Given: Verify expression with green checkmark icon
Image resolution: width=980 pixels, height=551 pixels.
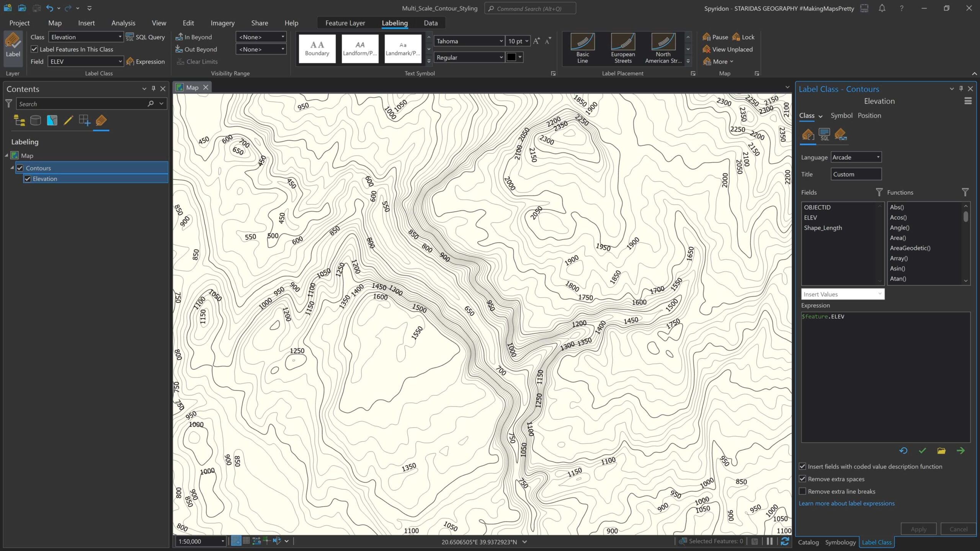Looking at the screenshot, I should click(922, 451).
